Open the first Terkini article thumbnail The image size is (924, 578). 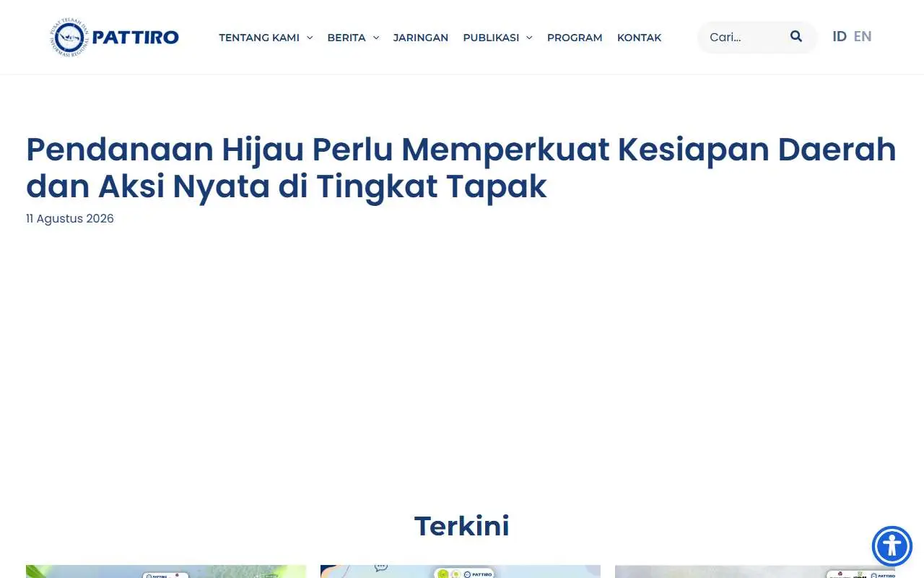(166, 571)
